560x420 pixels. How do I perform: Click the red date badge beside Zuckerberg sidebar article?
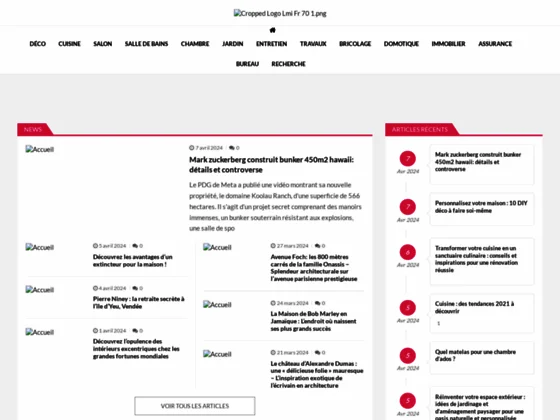click(x=408, y=159)
